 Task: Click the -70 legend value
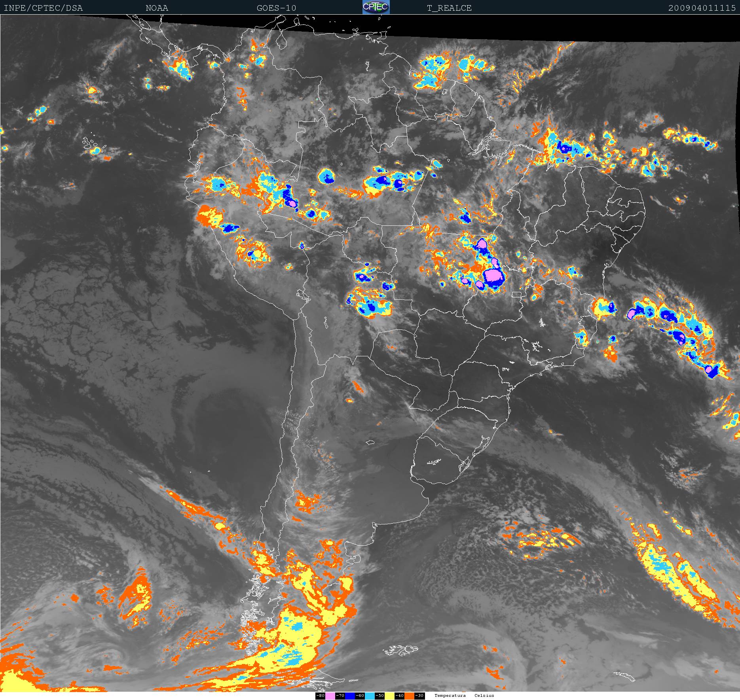point(340,696)
